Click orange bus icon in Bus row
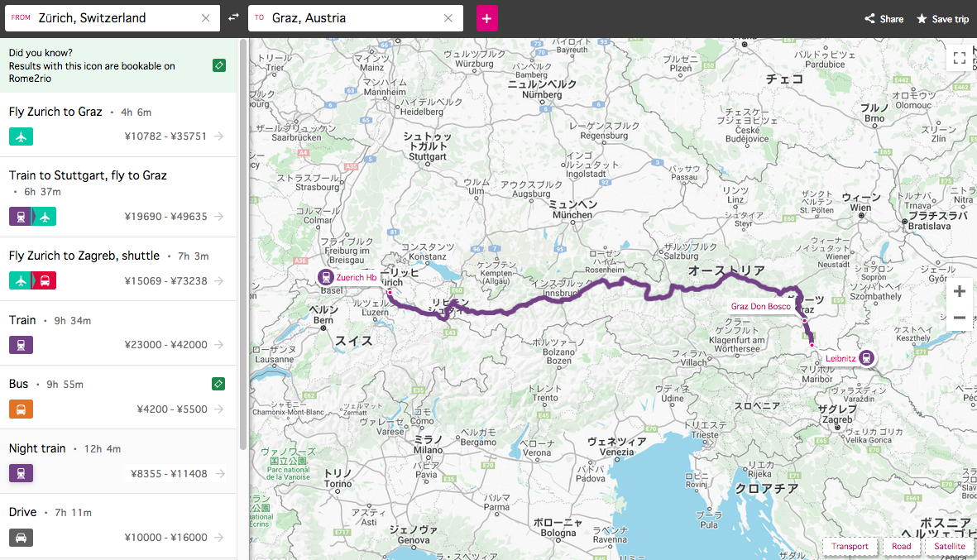Screen dimensions: 977x560 pos(21,409)
